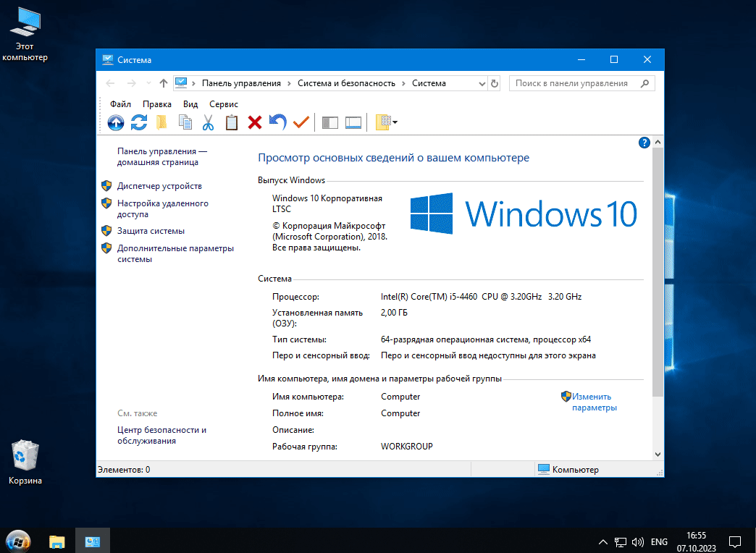Open Защита системы link
The height and width of the screenshot is (553, 756).
(151, 231)
